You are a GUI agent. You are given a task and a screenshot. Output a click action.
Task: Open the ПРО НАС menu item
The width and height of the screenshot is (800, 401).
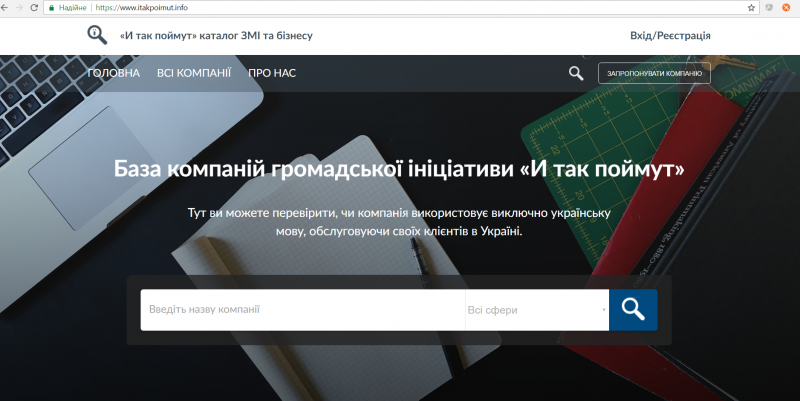tap(272, 73)
